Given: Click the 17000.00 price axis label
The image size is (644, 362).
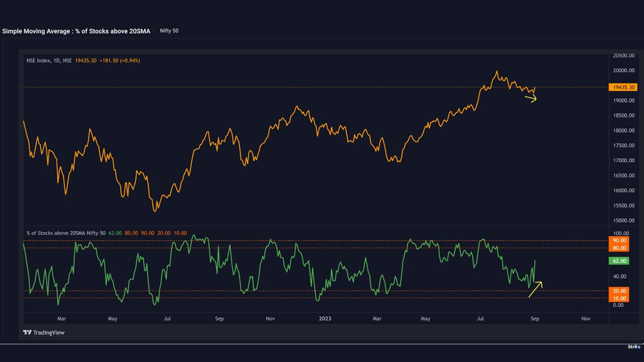Looking at the screenshot, I should point(623,160).
